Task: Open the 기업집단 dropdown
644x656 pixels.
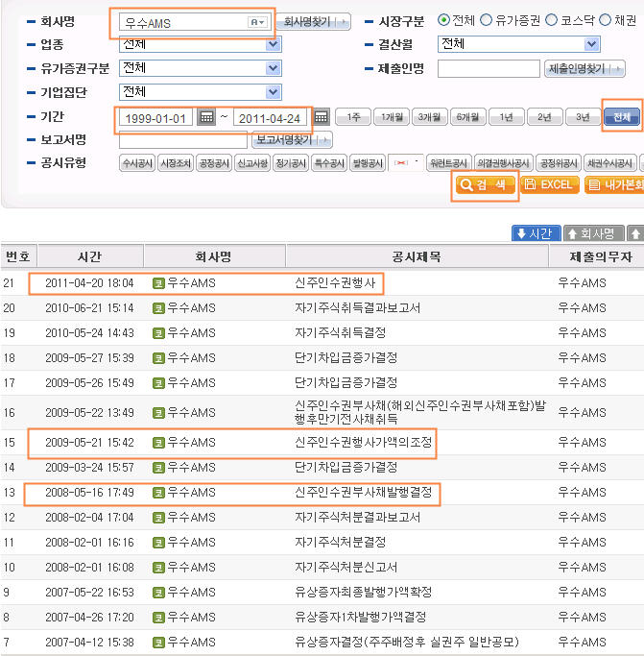Action: [x=201, y=92]
